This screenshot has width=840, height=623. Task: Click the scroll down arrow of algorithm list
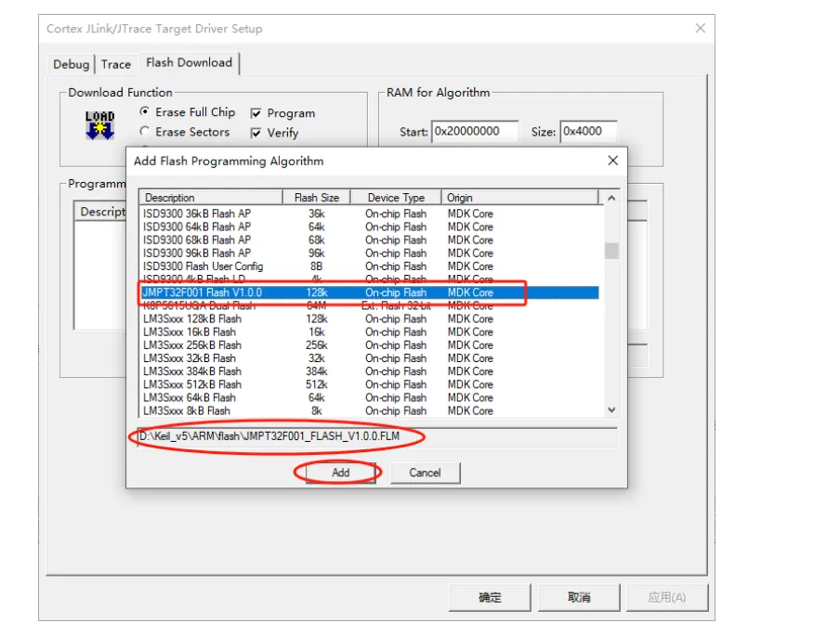pos(611,410)
